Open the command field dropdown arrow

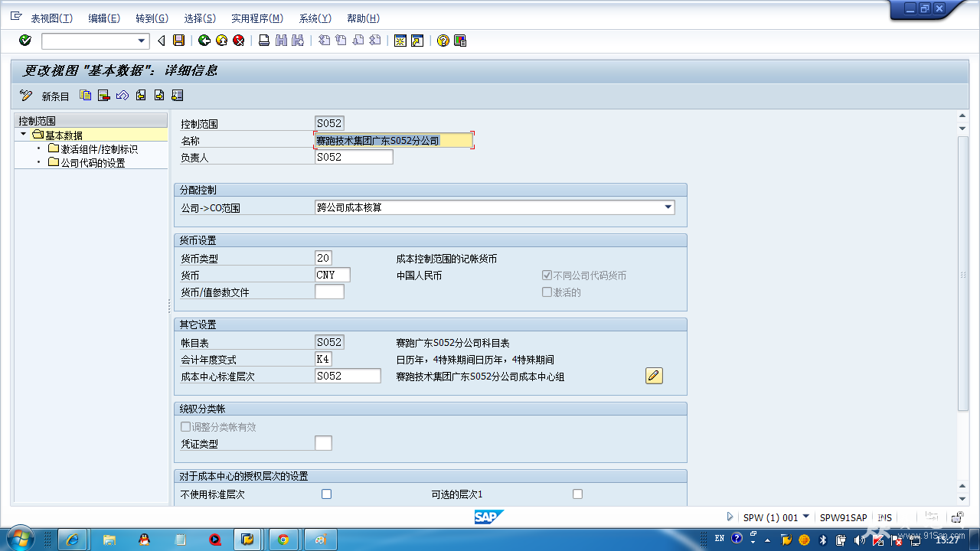point(142,41)
